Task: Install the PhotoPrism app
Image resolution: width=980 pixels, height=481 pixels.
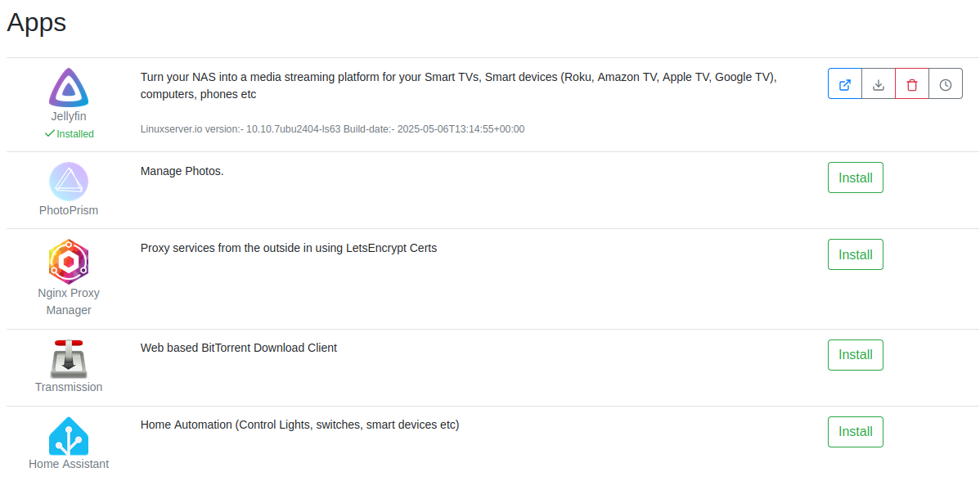Action: 856,178
